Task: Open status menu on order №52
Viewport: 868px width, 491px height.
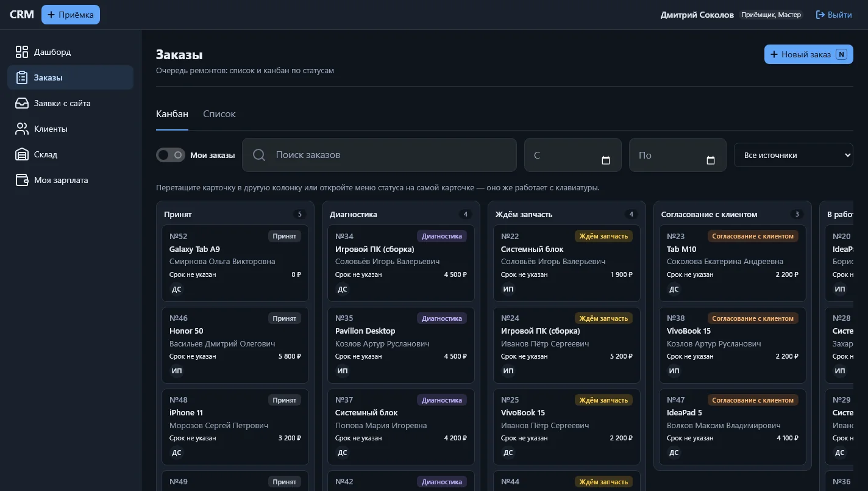Action: (x=285, y=236)
